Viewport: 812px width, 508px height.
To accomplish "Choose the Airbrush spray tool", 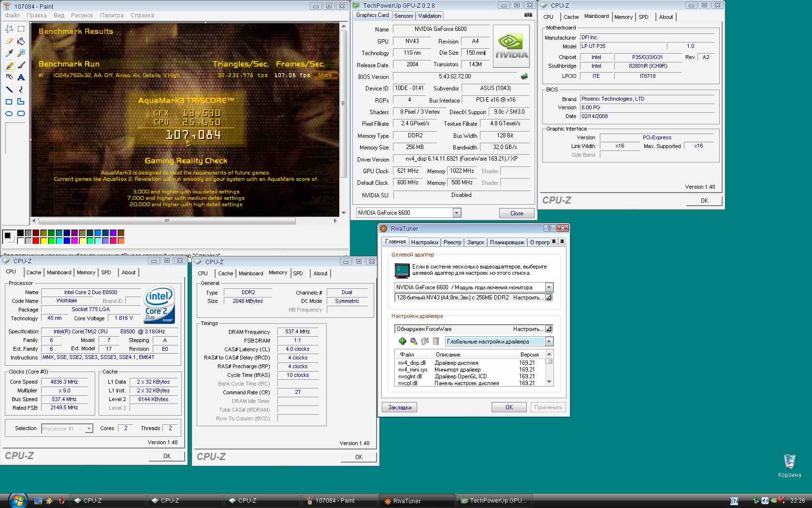I will [9, 77].
